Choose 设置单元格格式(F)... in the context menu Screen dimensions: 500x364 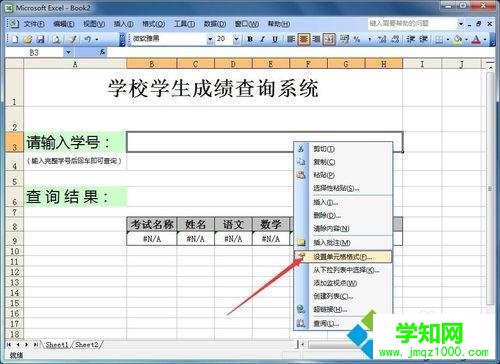pyautogui.click(x=343, y=257)
